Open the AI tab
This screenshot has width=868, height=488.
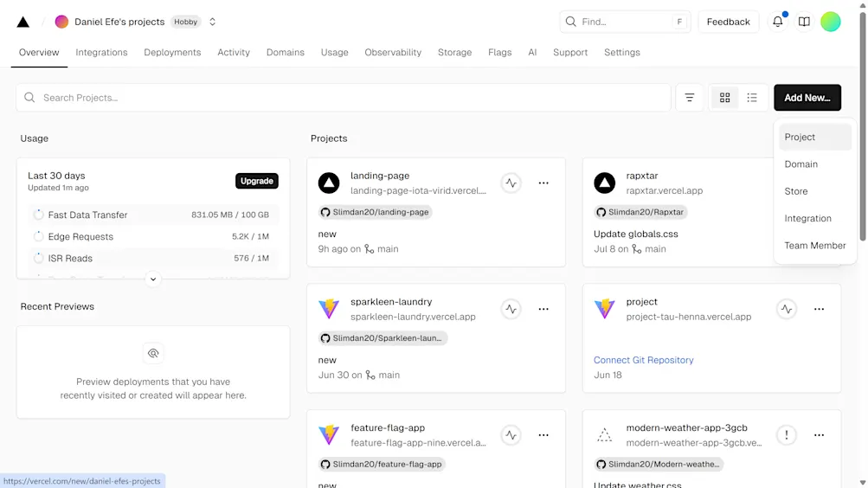pyautogui.click(x=532, y=52)
